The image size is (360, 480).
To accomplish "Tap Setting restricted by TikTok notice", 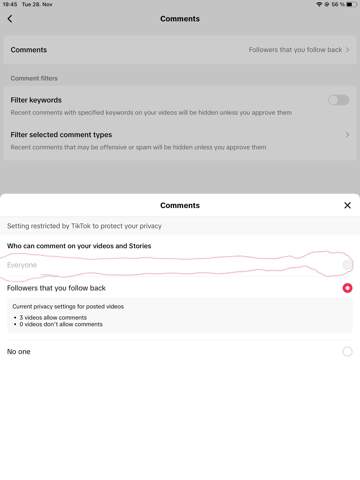I will [84, 226].
